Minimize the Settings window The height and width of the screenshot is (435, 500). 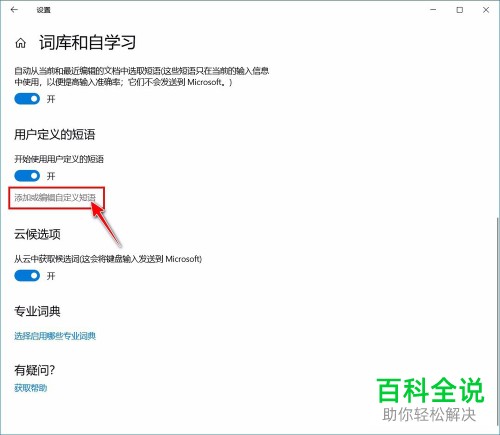pos(433,10)
